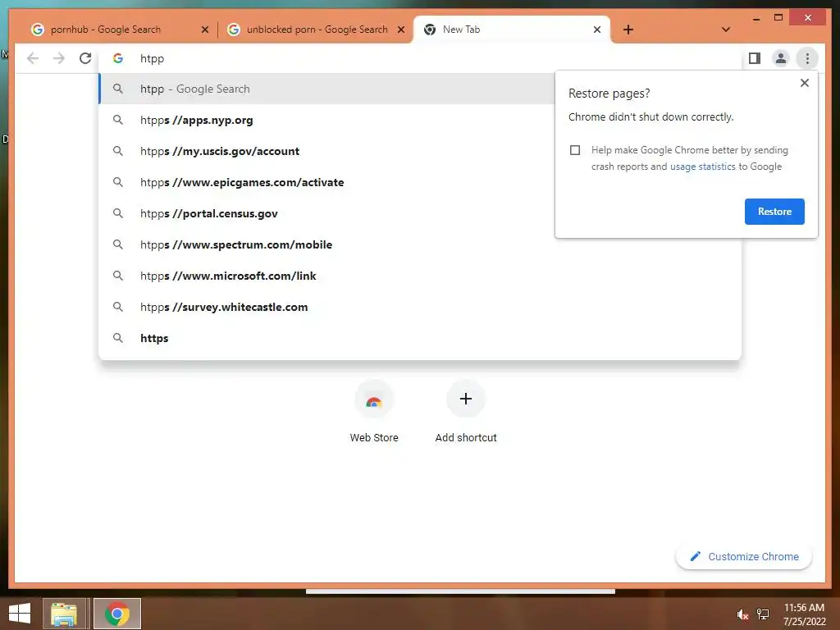
Task: Click the Google G icon in omnibox
Action: [118, 58]
